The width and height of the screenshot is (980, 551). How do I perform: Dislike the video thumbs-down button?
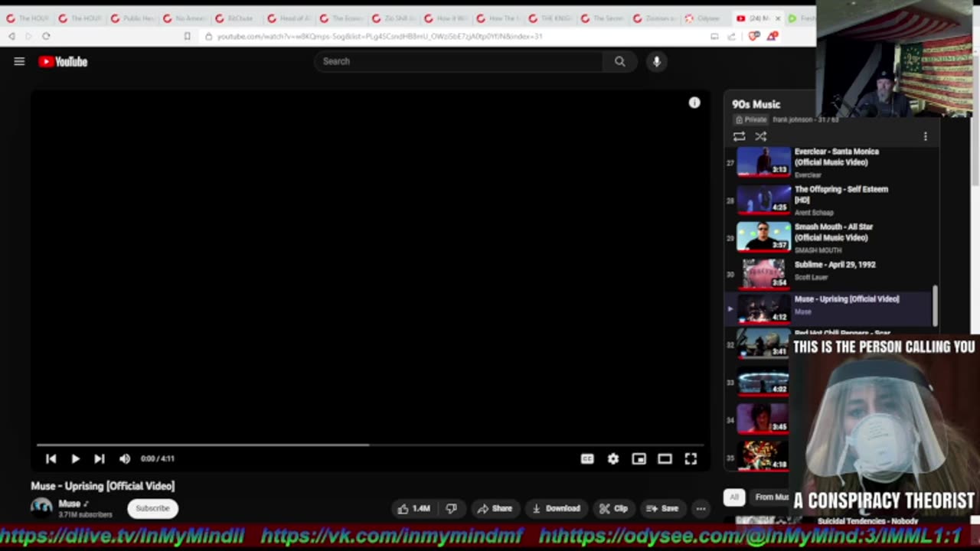tap(452, 508)
